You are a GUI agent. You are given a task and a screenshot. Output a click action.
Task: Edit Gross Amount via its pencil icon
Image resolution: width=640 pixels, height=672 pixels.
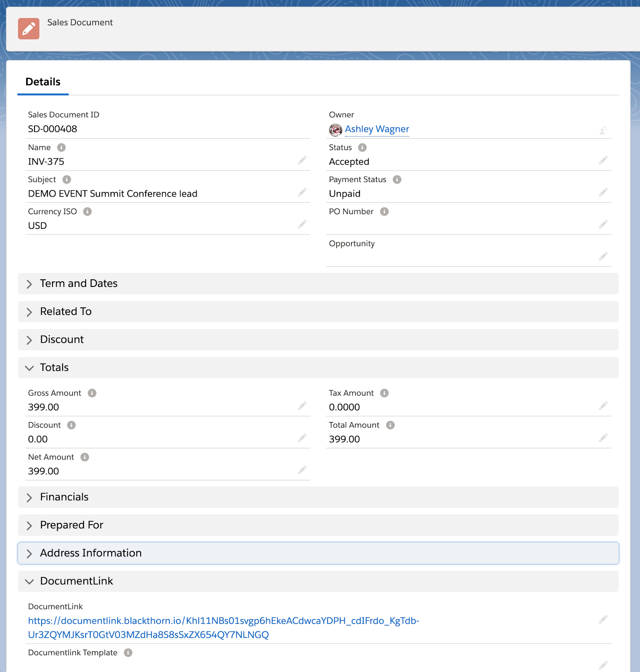click(302, 406)
